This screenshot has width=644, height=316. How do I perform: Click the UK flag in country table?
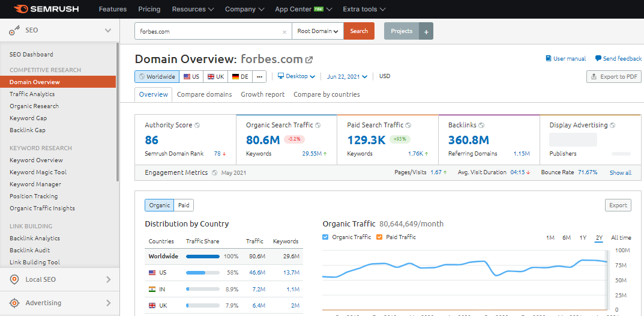[152, 306]
